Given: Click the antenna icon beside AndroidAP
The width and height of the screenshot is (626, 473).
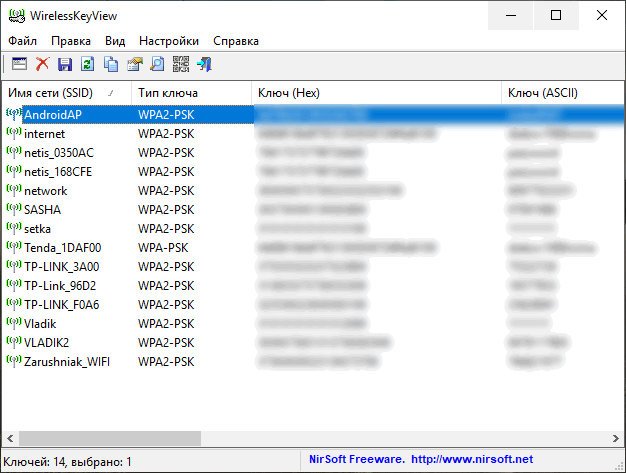Looking at the screenshot, I should pos(14,114).
